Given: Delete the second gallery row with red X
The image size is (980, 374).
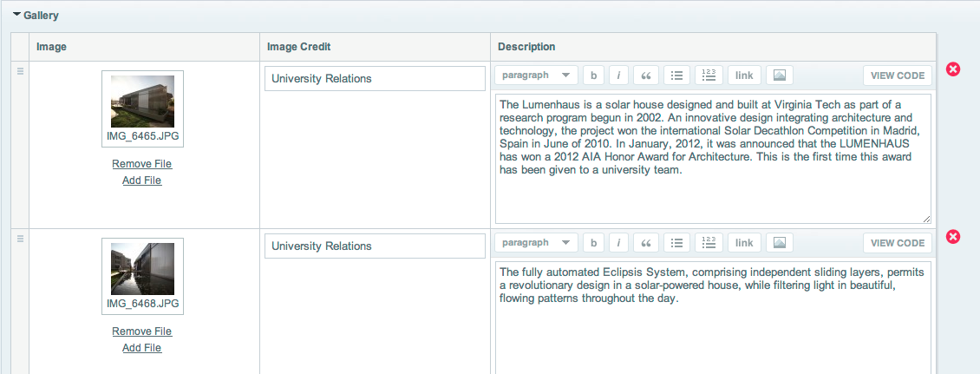Looking at the screenshot, I should [953, 237].
